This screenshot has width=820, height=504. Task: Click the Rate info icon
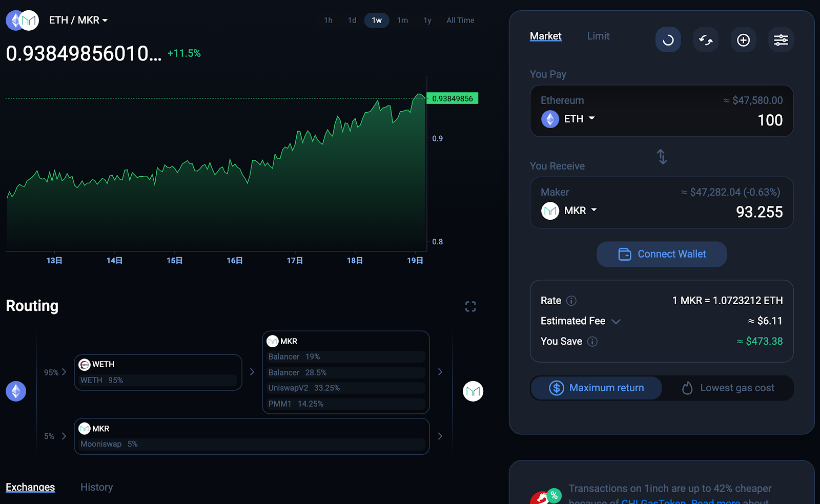[x=571, y=301]
